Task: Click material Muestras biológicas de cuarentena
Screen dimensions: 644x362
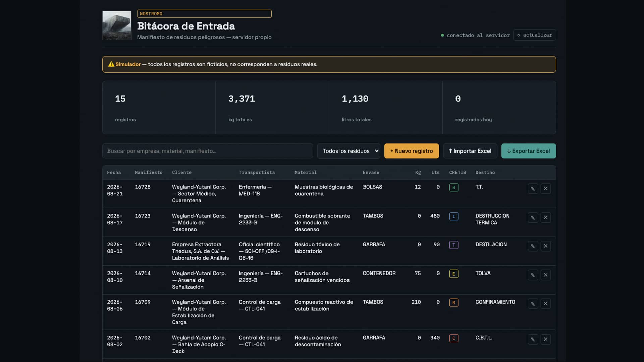Action: click(324, 190)
